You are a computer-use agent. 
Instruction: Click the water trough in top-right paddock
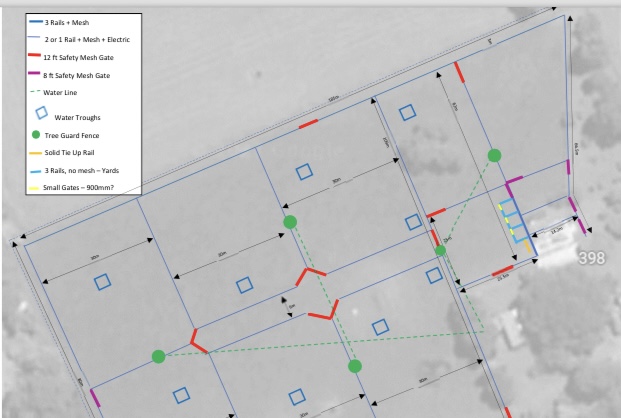407,112
